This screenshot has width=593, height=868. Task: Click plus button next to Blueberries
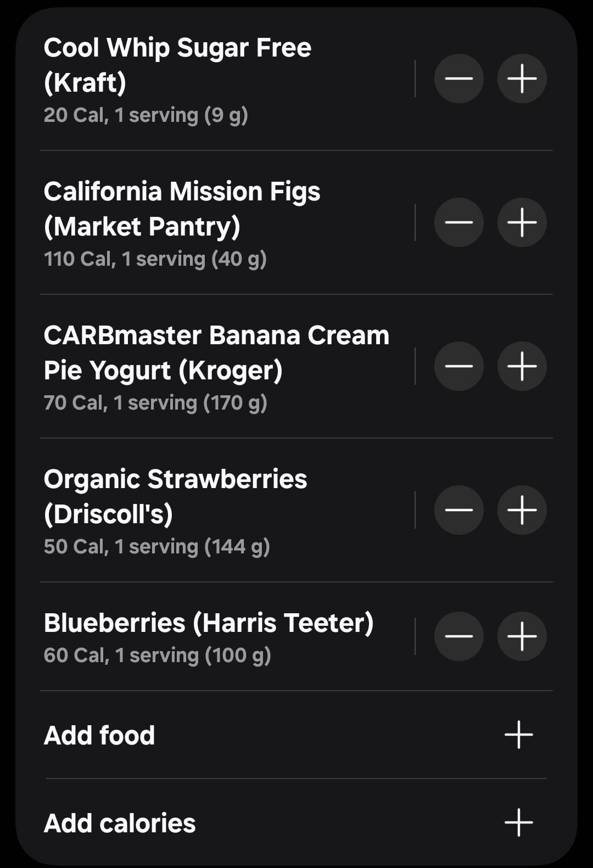(522, 636)
